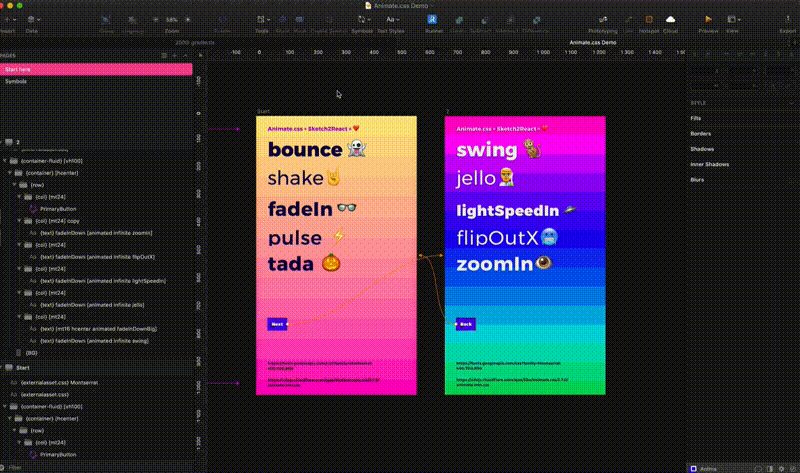
Task: Select the Symbols page
Action: click(x=96, y=81)
